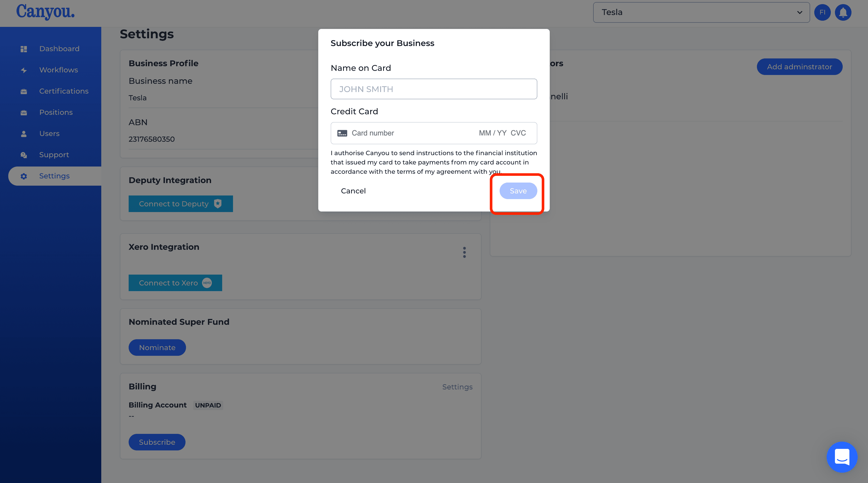The height and width of the screenshot is (483, 868).
Task: Click the Support headset icon
Action: coord(24,155)
